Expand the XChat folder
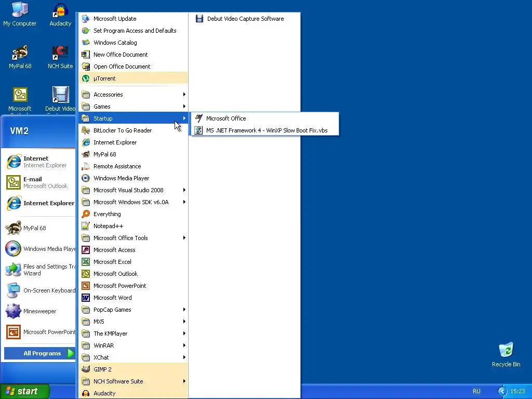Image resolution: width=532 pixels, height=399 pixels. tap(133, 357)
